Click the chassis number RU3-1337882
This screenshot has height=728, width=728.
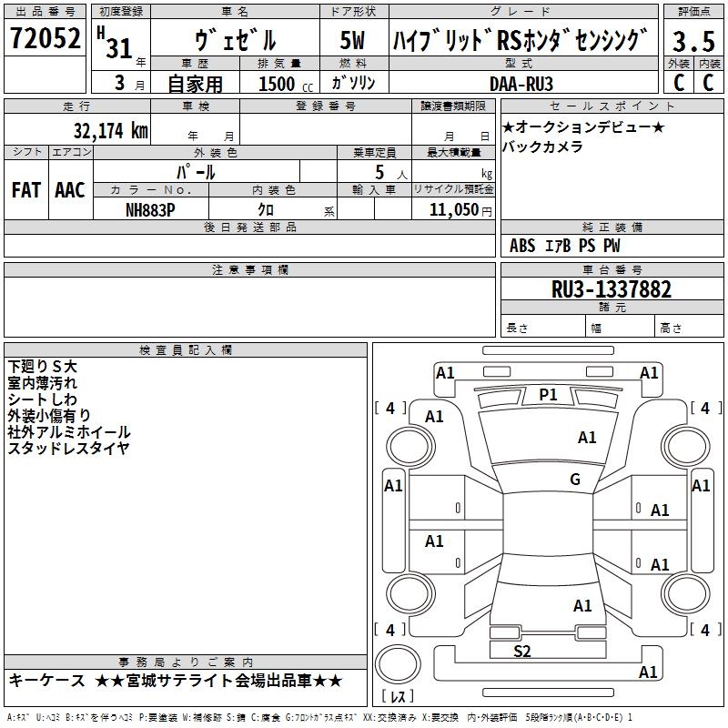[x=611, y=289]
